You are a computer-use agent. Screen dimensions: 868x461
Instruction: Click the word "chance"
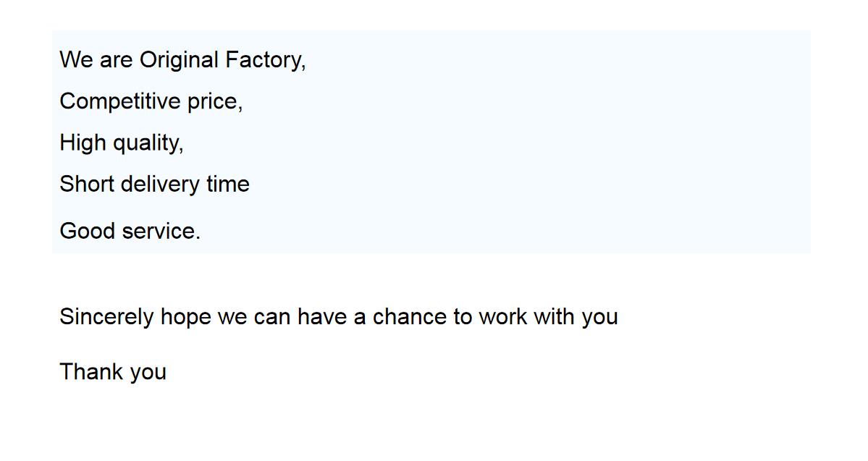coord(410,317)
